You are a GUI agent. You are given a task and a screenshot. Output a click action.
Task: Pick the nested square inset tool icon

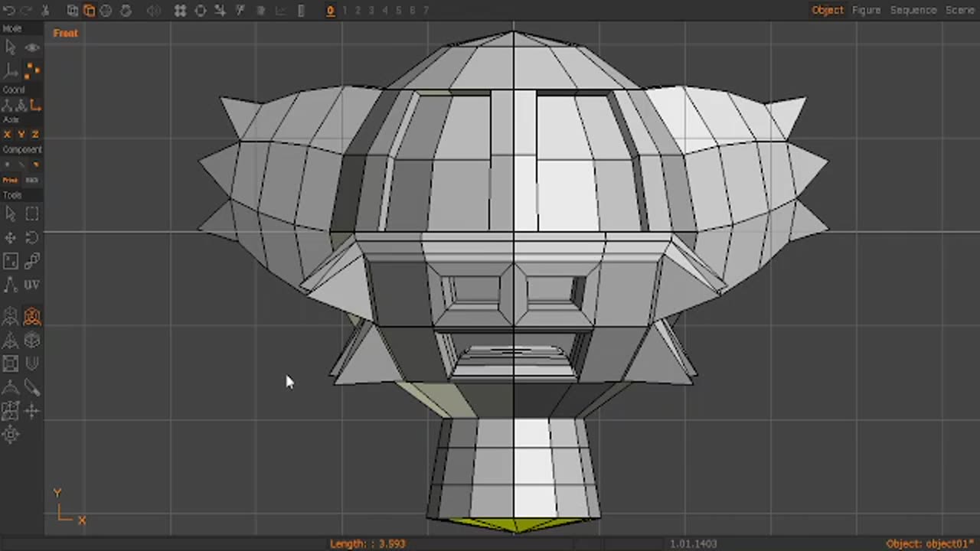11,364
